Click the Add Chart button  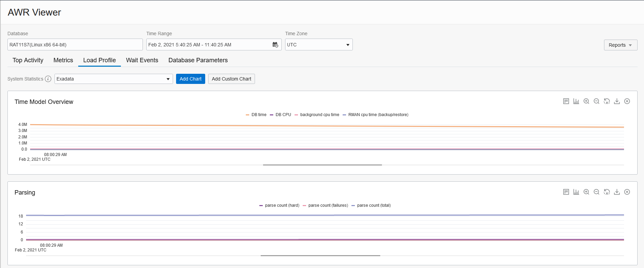[190, 79]
